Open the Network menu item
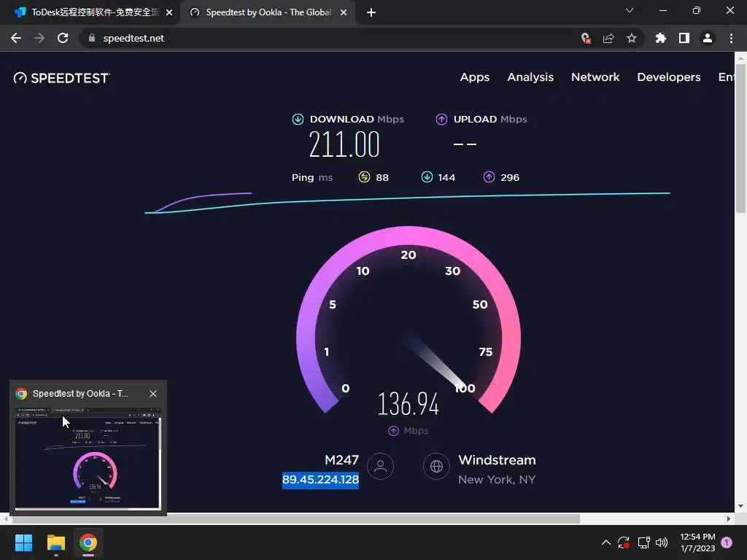Viewport: 747px width, 560px height. coord(595,77)
